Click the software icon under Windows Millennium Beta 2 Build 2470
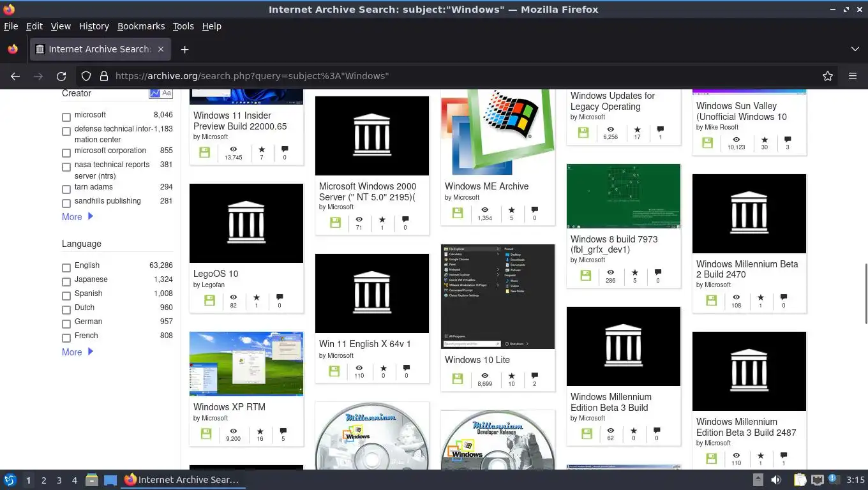The image size is (868, 490). click(x=712, y=301)
